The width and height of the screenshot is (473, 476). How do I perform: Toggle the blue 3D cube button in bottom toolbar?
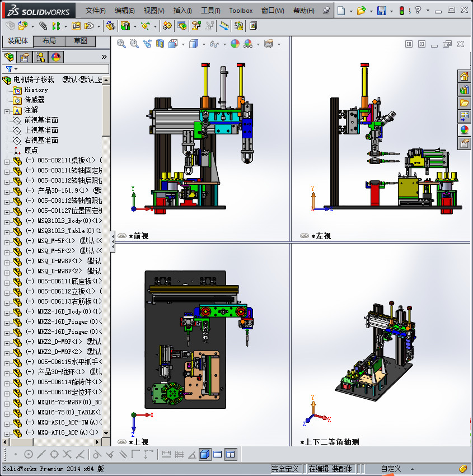tap(205, 455)
